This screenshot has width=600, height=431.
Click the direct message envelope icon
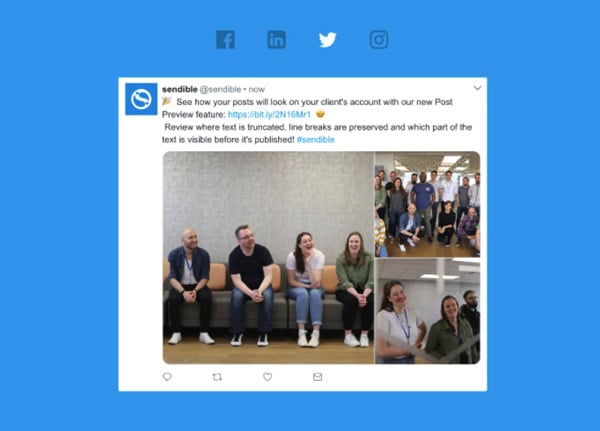[317, 377]
